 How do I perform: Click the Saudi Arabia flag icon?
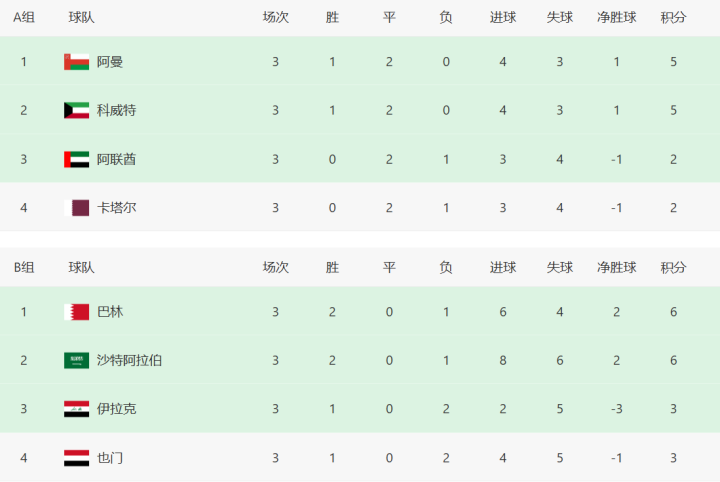click(76, 361)
